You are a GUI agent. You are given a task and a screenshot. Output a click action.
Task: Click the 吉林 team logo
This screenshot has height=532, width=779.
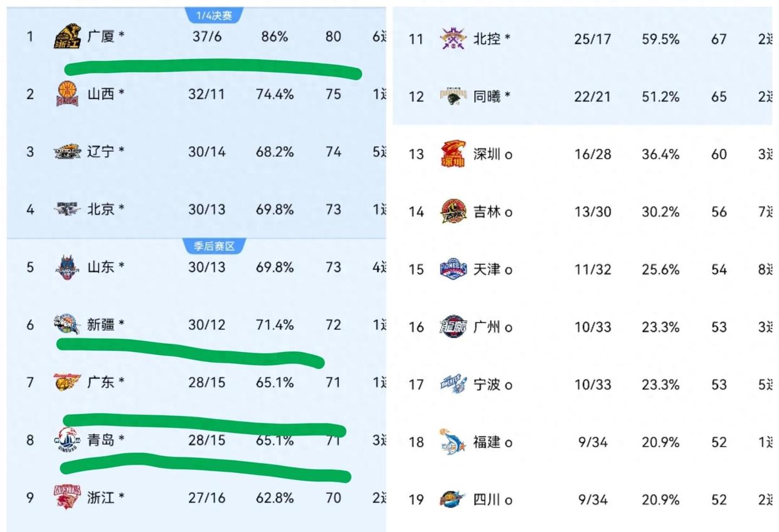click(453, 212)
